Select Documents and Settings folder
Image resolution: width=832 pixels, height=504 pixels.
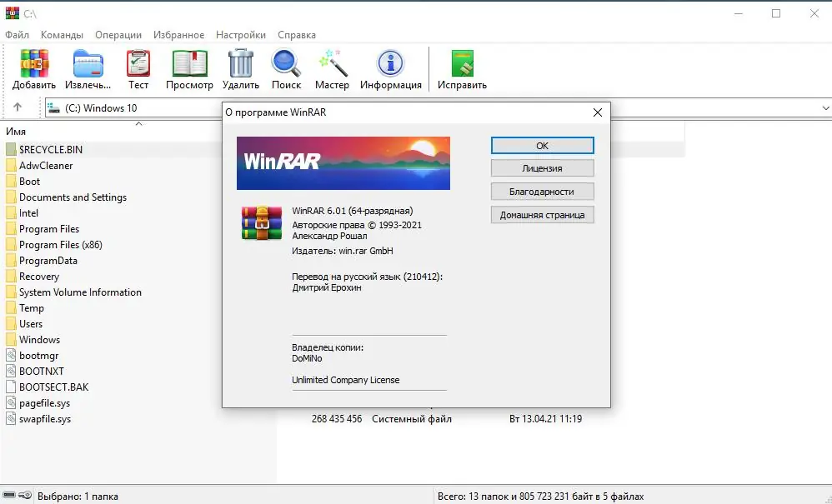coord(73,197)
